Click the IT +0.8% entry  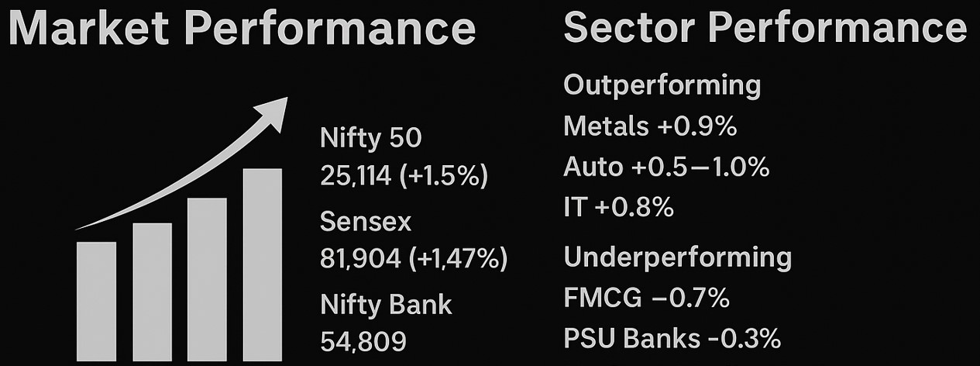[x=618, y=208]
